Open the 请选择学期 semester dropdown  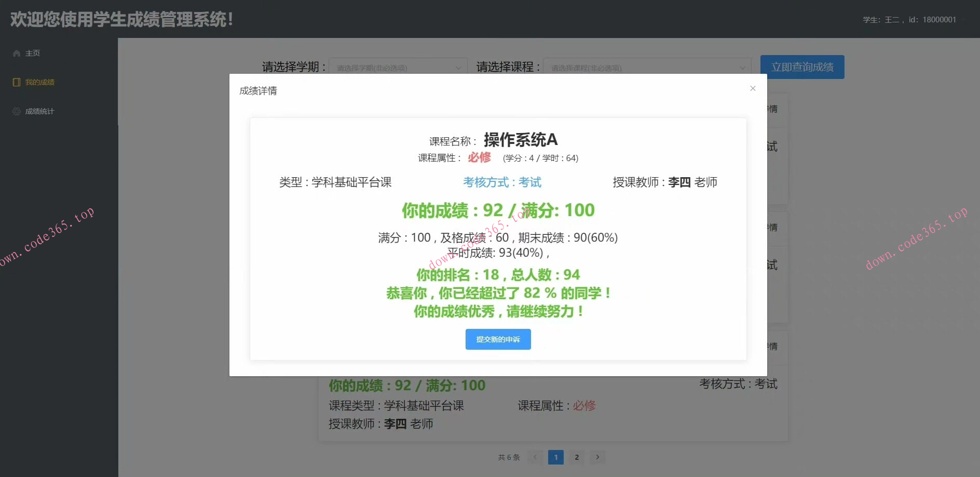(397, 67)
